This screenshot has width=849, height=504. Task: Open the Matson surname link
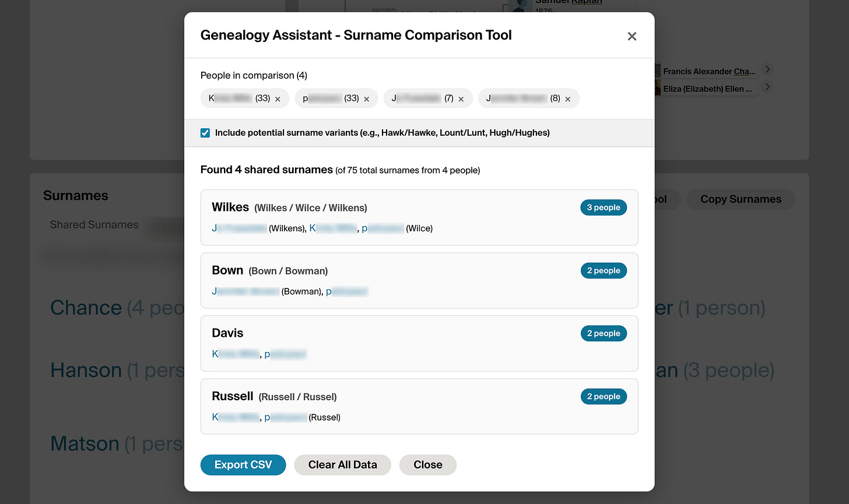85,444
